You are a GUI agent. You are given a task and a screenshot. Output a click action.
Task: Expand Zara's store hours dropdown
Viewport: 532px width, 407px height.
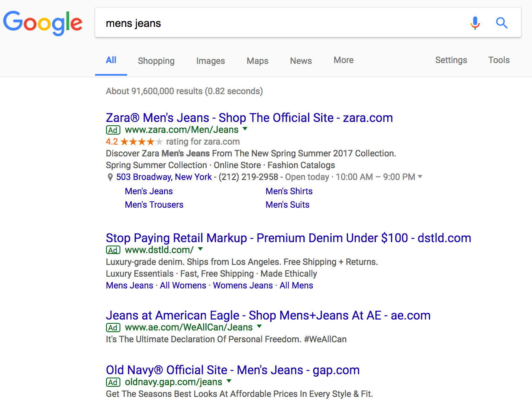coord(420,177)
